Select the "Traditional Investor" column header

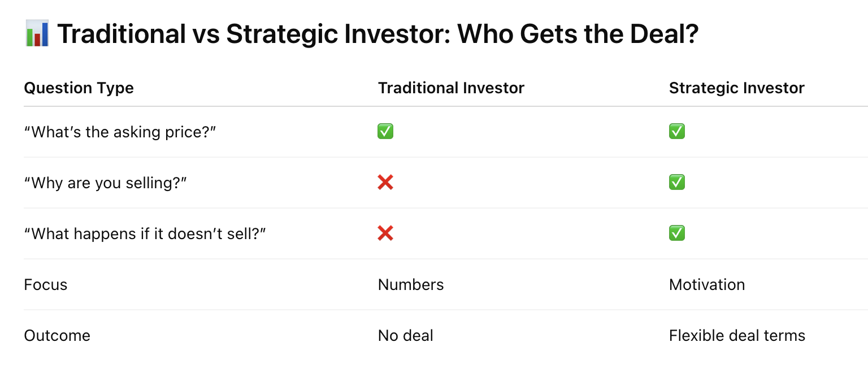click(451, 88)
